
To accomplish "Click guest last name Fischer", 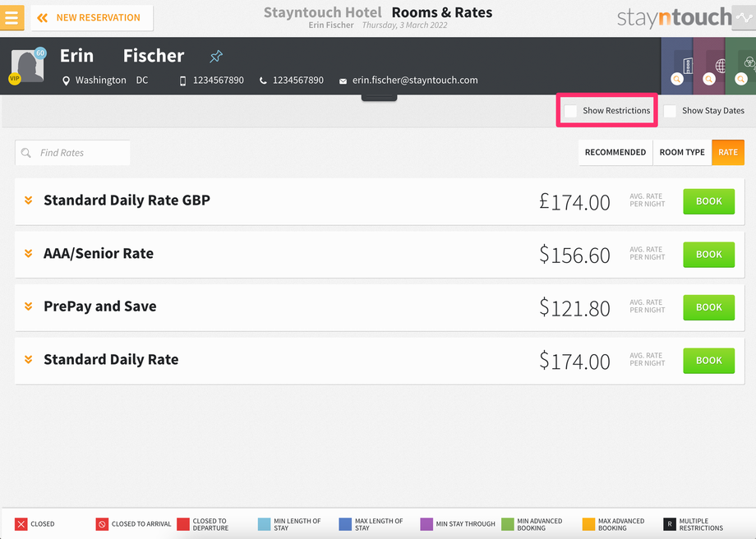I will [x=154, y=56].
